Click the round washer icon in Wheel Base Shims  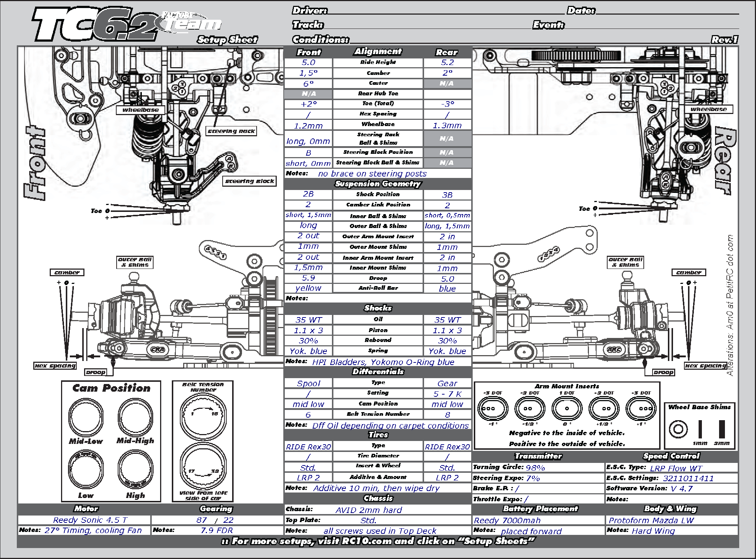(x=678, y=429)
